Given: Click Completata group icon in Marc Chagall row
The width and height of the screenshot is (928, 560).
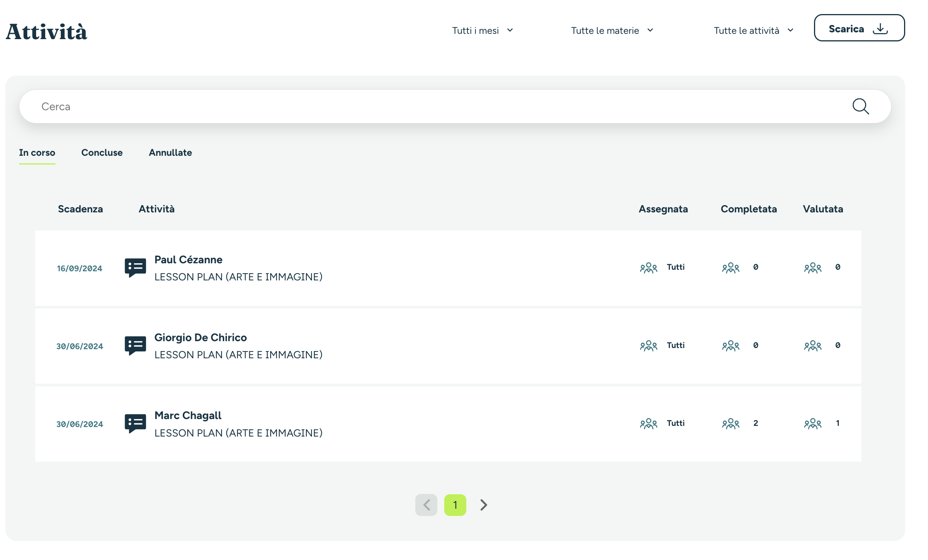Looking at the screenshot, I should [731, 424].
